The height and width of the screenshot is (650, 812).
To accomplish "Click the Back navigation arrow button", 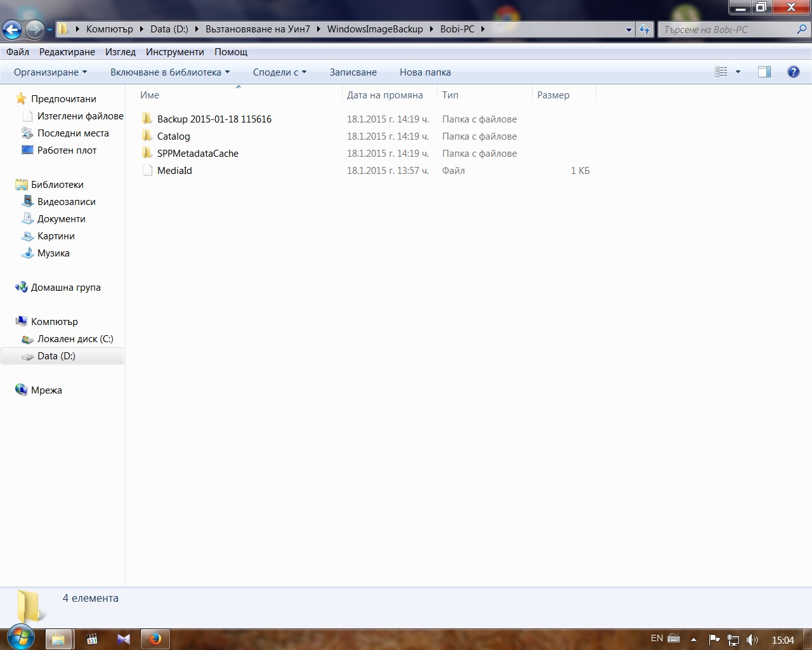I will (12, 29).
